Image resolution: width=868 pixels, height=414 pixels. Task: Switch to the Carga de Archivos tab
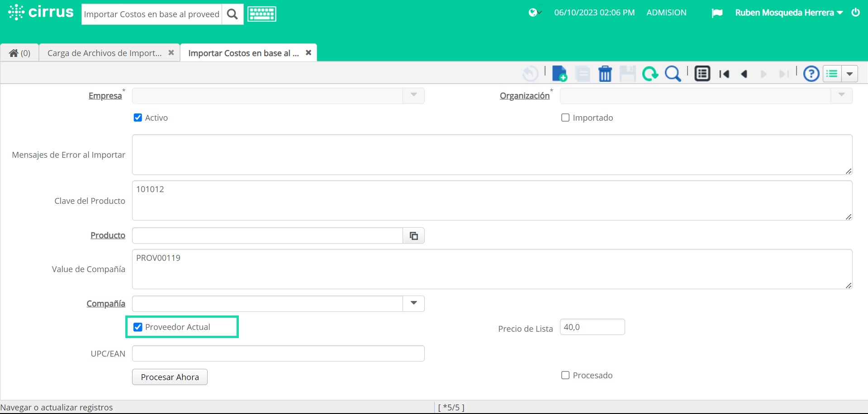pyautogui.click(x=104, y=53)
